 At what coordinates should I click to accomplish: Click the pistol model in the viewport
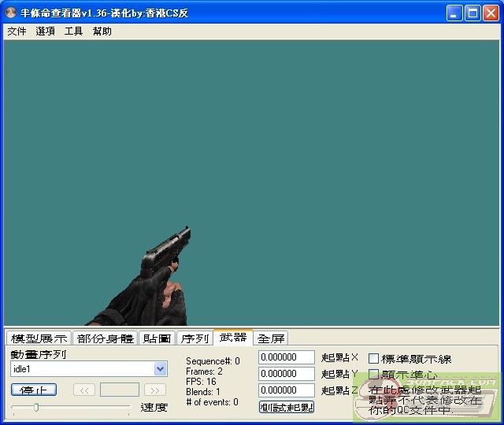[167, 250]
